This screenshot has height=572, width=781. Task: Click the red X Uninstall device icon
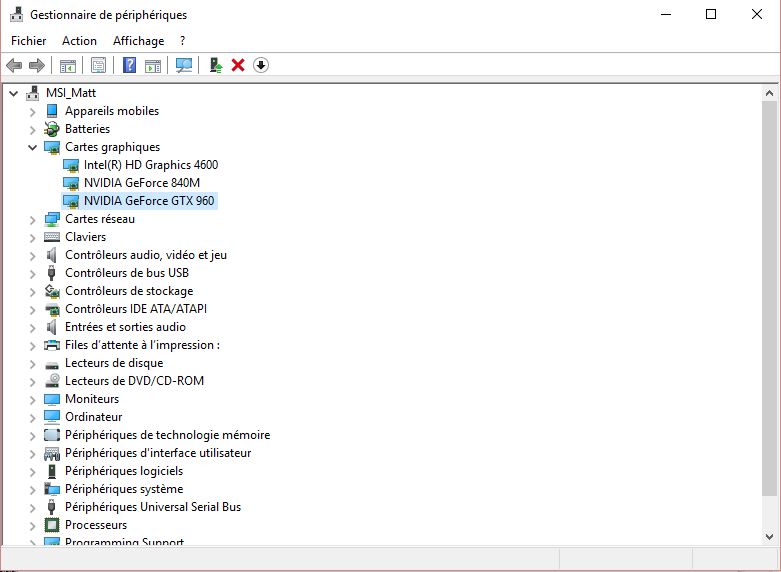coord(238,65)
